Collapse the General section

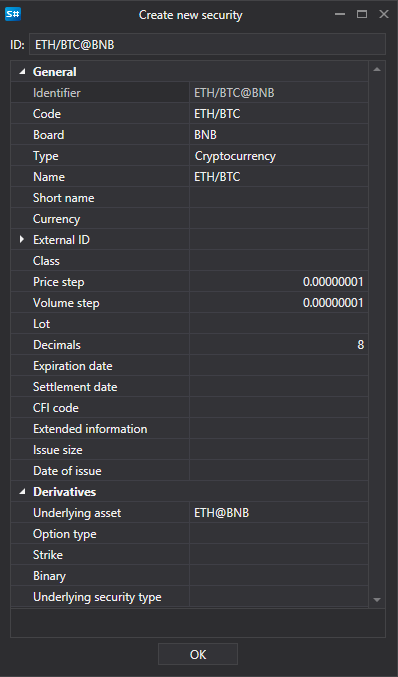coord(22,72)
